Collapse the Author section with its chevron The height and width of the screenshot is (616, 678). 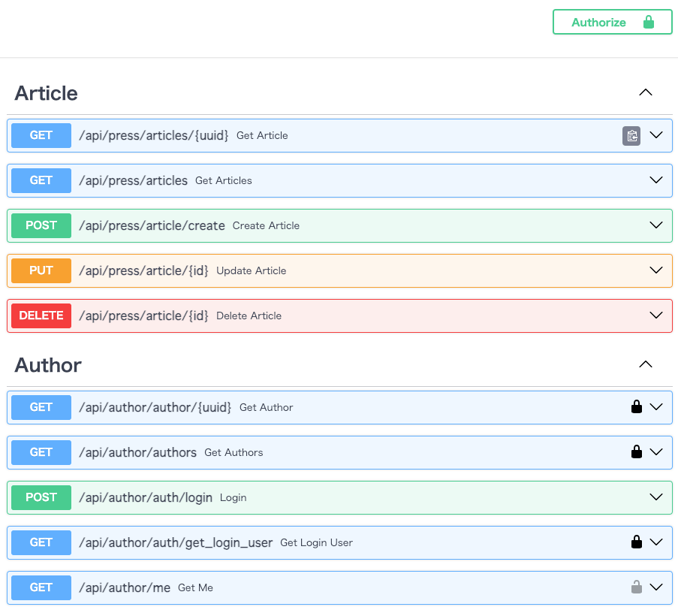coord(645,365)
